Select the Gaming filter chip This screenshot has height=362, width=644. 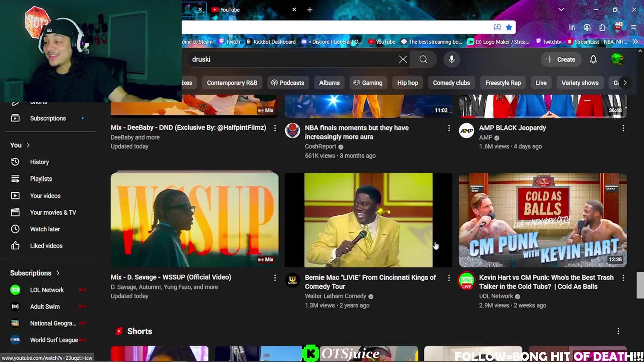pyautogui.click(x=368, y=83)
